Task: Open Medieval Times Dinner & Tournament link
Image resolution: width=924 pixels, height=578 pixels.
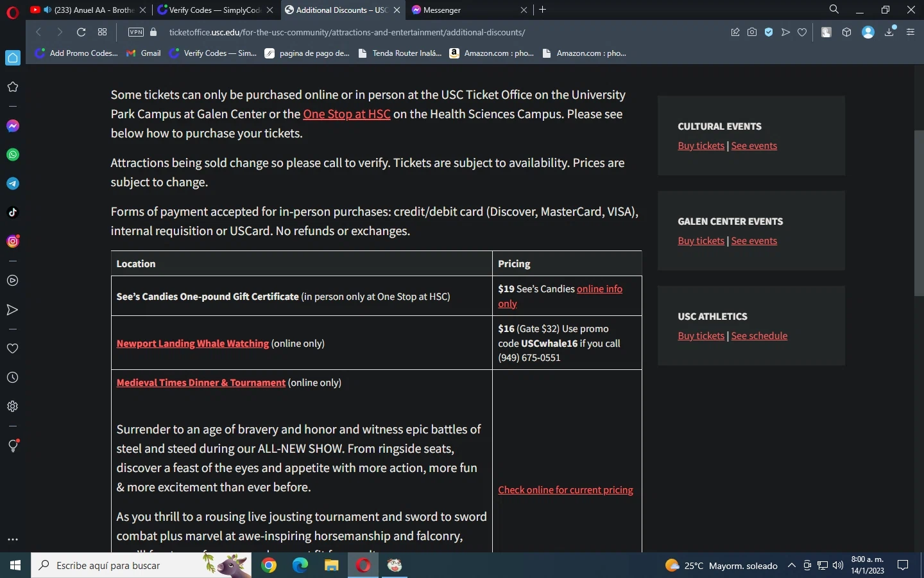Action: 201,383
